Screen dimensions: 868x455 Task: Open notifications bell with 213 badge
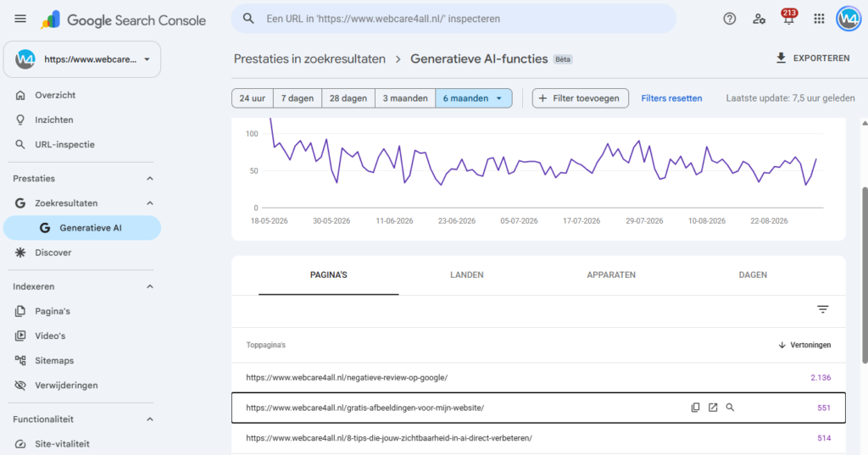tap(789, 17)
